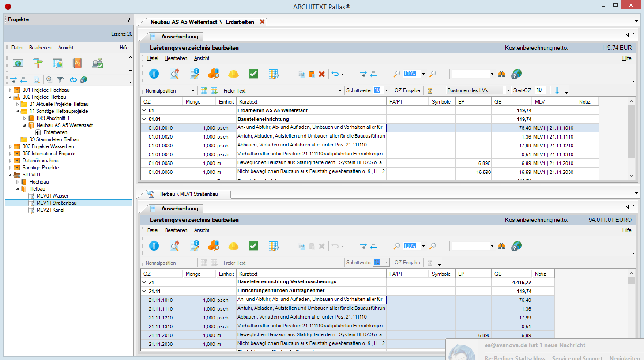The width and height of the screenshot is (644, 360).
Task: Click the signpost icon in Projekte toolbar
Action: [38, 64]
